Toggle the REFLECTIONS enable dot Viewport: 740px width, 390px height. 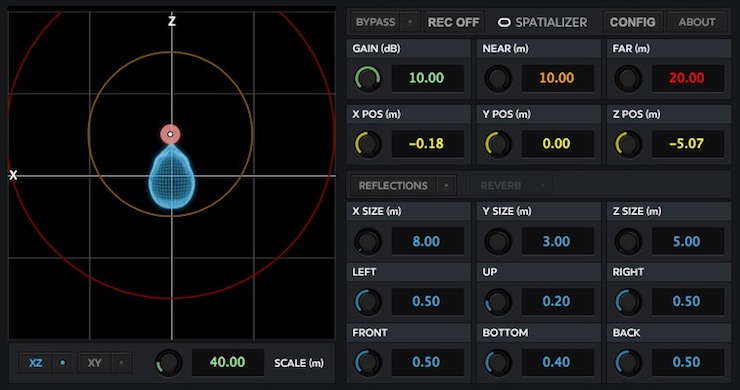click(x=446, y=186)
